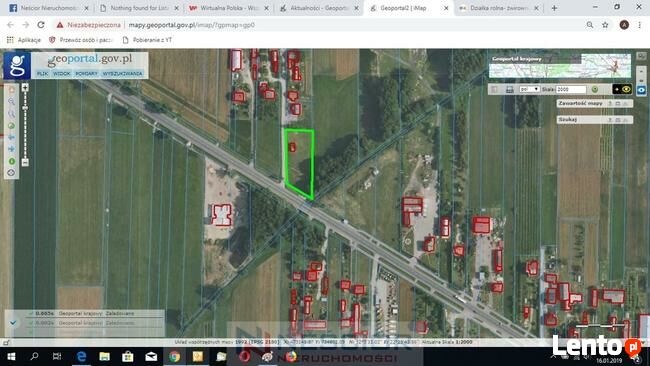Click the status bar corner icon
The height and width of the screenshot is (366, 650).
coord(6,342)
